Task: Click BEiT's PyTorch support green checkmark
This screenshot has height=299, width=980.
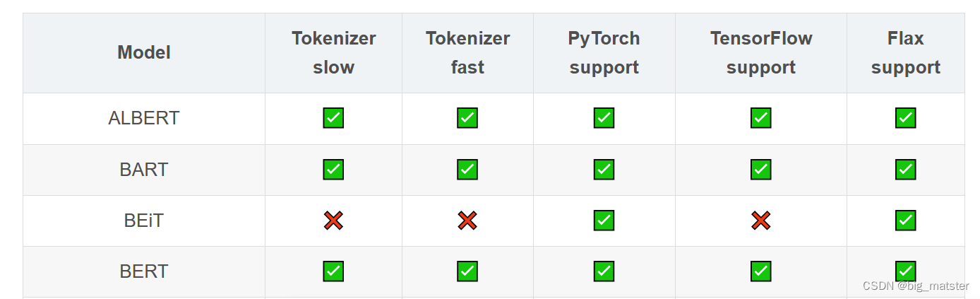Action: click(604, 221)
